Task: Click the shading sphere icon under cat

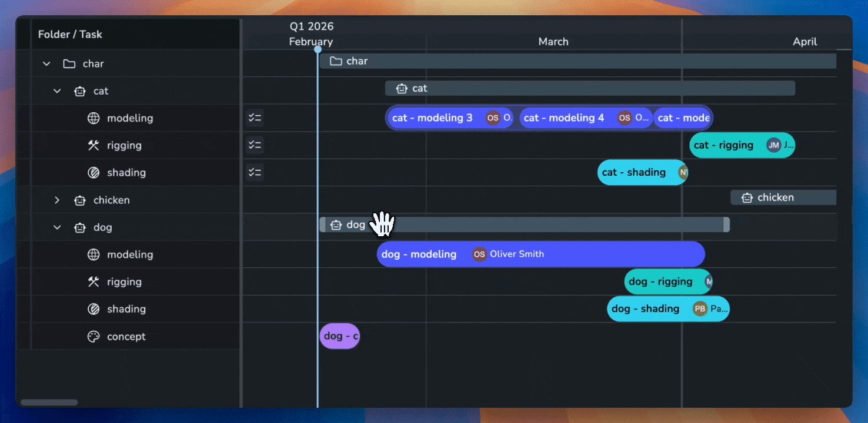Action: point(93,173)
